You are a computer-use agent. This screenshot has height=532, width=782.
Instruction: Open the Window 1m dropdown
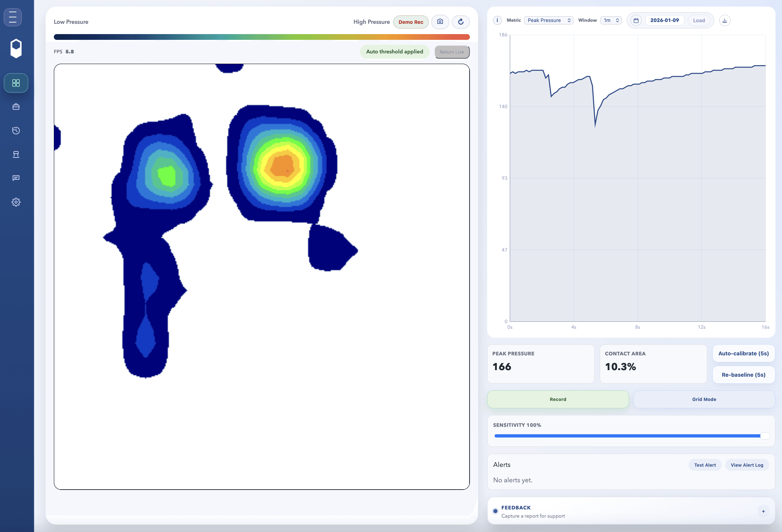click(x=611, y=20)
